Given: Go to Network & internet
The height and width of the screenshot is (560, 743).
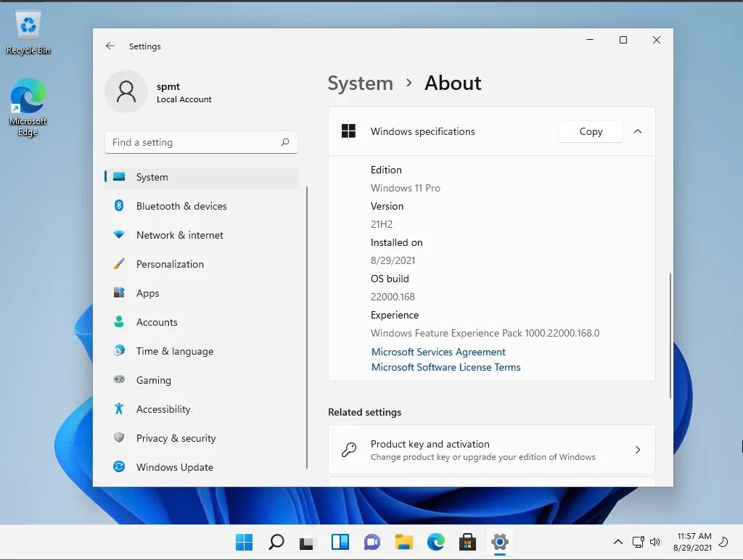Looking at the screenshot, I should pos(202,235).
